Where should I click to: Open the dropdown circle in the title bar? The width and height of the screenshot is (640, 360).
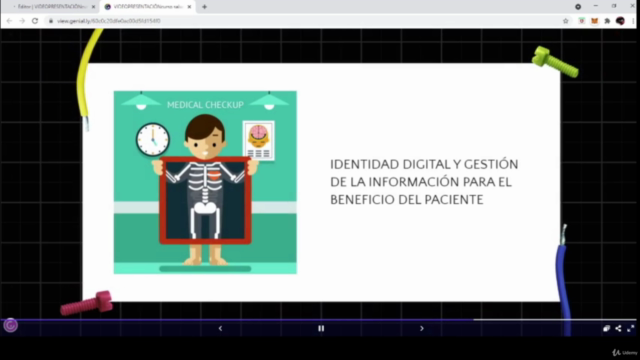point(578,7)
